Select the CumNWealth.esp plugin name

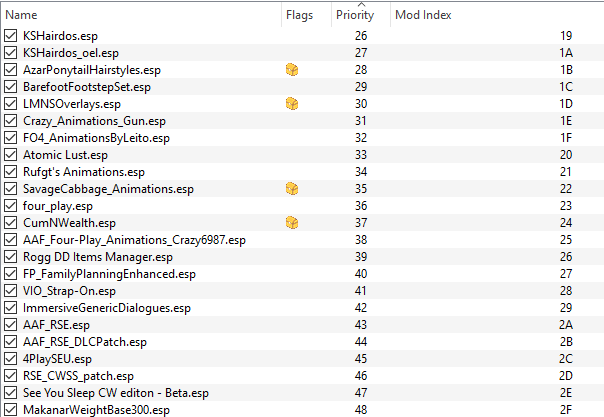69,223
